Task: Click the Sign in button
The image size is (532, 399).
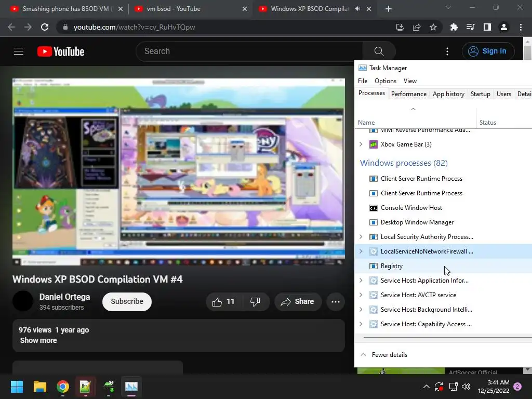Action: click(x=488, y=51)
